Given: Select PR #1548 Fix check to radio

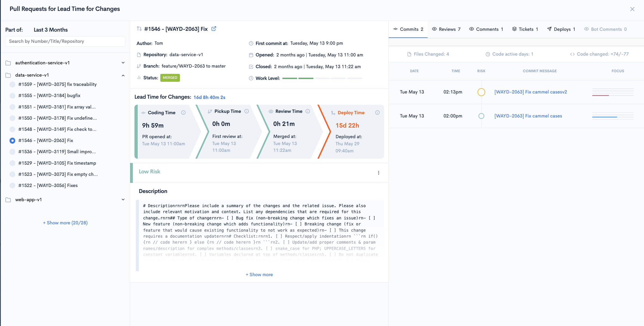Looking at the screenshot, I should click(12, 129).
